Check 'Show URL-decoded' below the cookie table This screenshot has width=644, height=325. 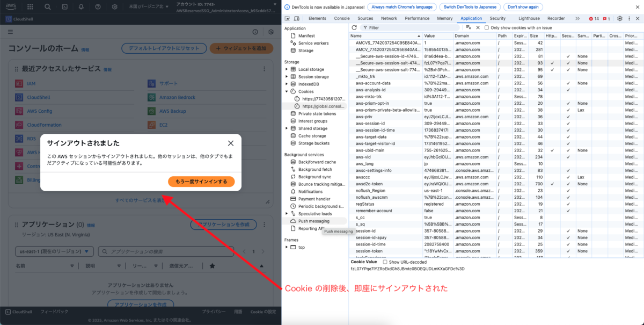(385, 262)
